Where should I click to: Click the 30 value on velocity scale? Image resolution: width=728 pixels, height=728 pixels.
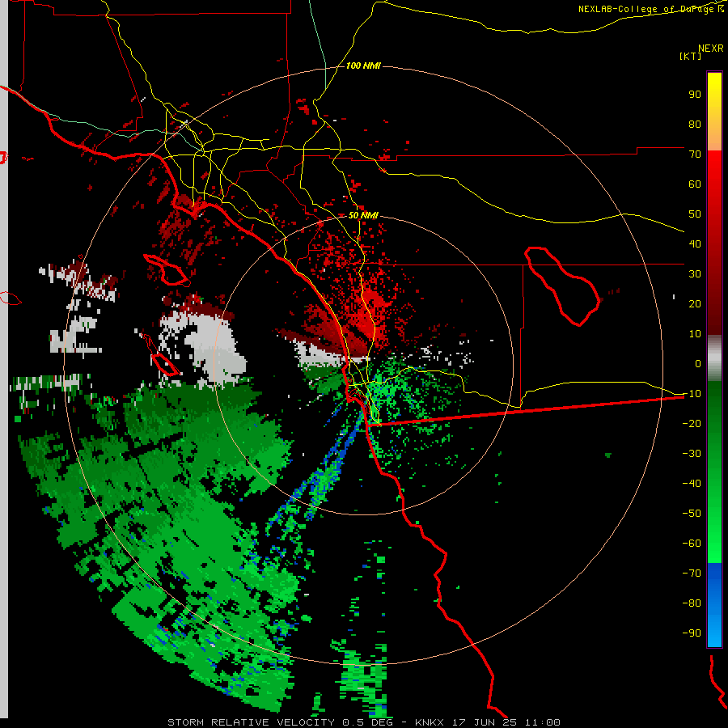[x=695, y=274]
